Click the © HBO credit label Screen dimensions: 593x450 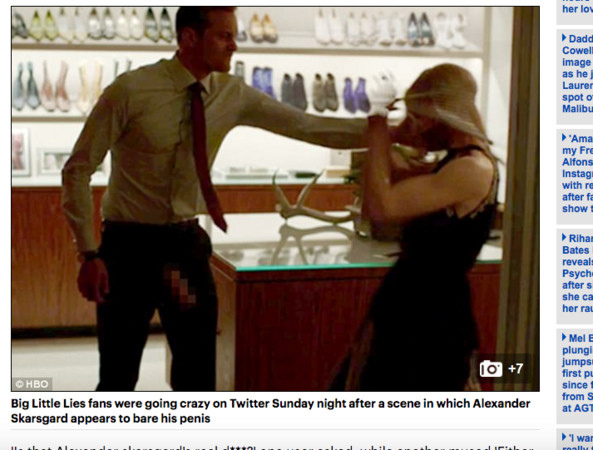coord(32,384)
